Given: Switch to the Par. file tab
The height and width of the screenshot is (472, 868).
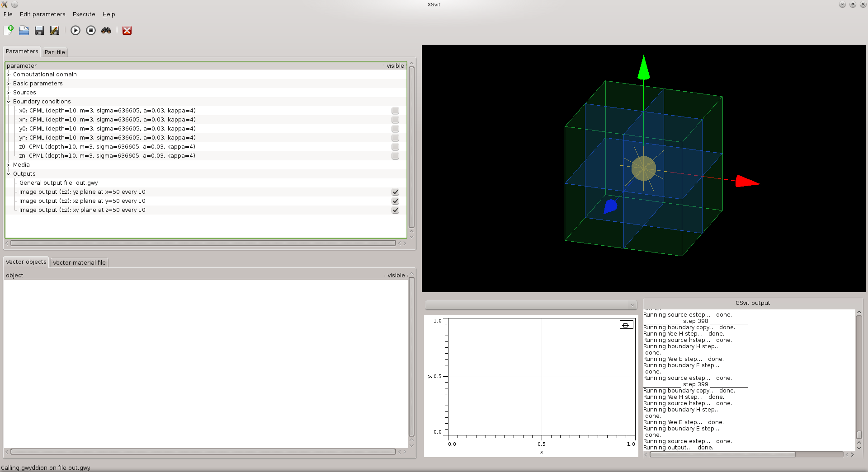Looking at the screenshot, I should click(55, 52).
